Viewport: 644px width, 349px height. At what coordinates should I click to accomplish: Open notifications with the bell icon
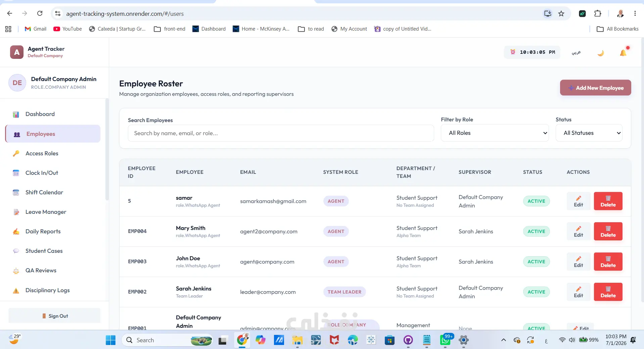(623, 52)
